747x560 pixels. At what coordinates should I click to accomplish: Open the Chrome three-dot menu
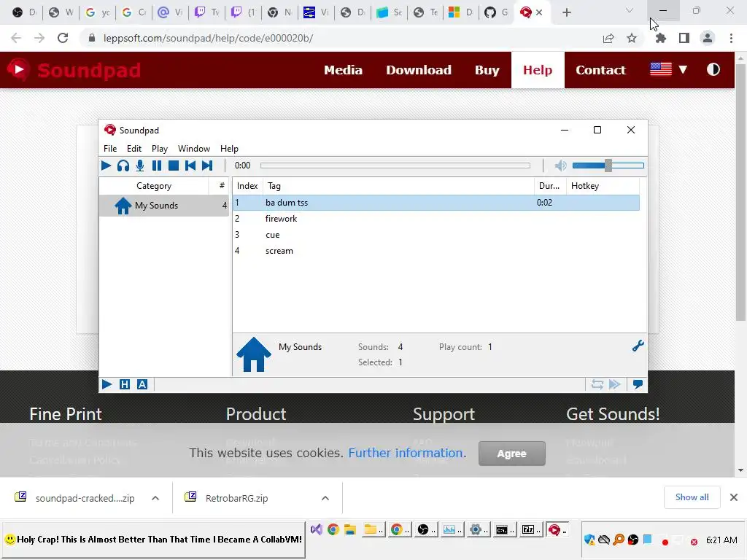pyautogui.click(x=731, y=38)
